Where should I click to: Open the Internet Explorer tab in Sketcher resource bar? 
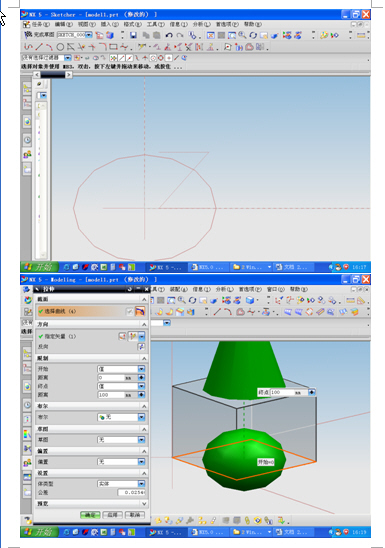pos(27,122)
